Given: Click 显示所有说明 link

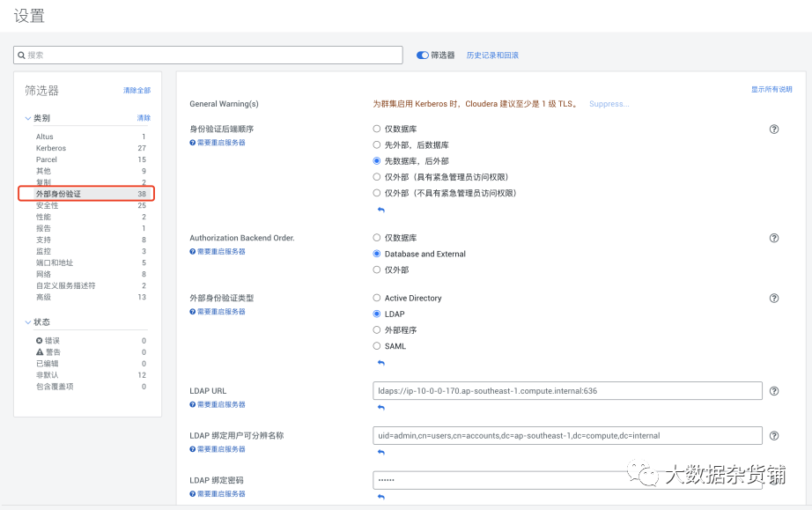Looking at the screenshot, I should pos(771,89).
